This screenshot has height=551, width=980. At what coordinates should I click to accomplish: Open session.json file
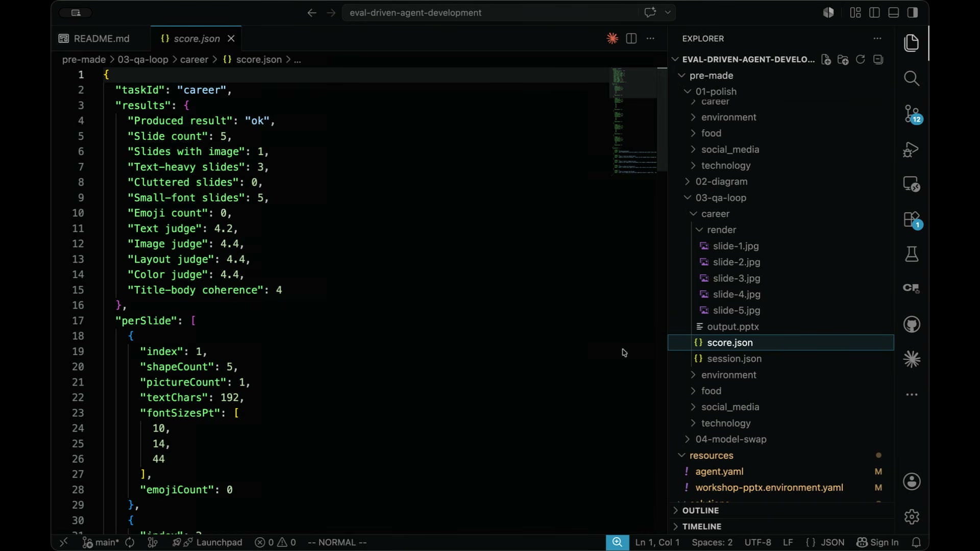(x=734, y=359)
